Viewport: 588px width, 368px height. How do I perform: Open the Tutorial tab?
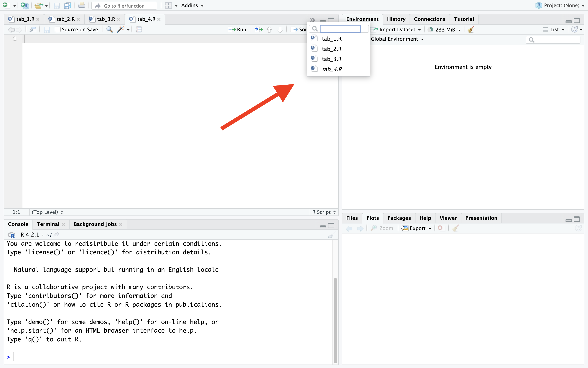coord(464,19)
